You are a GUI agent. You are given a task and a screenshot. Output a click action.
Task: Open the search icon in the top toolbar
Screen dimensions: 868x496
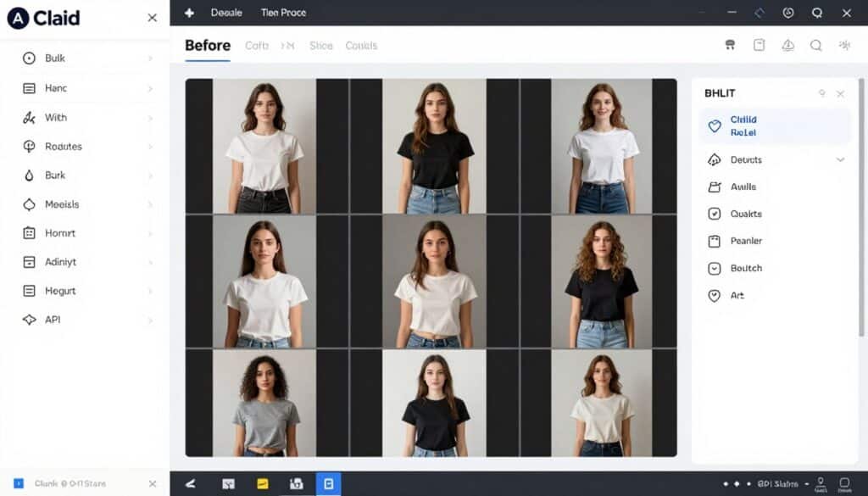[x=815, y=45]
